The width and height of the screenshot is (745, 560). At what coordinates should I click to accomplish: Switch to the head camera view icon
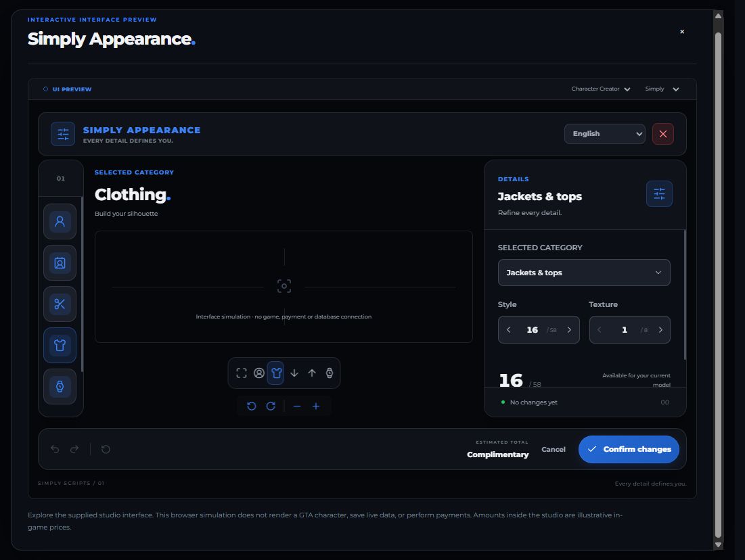259,373
